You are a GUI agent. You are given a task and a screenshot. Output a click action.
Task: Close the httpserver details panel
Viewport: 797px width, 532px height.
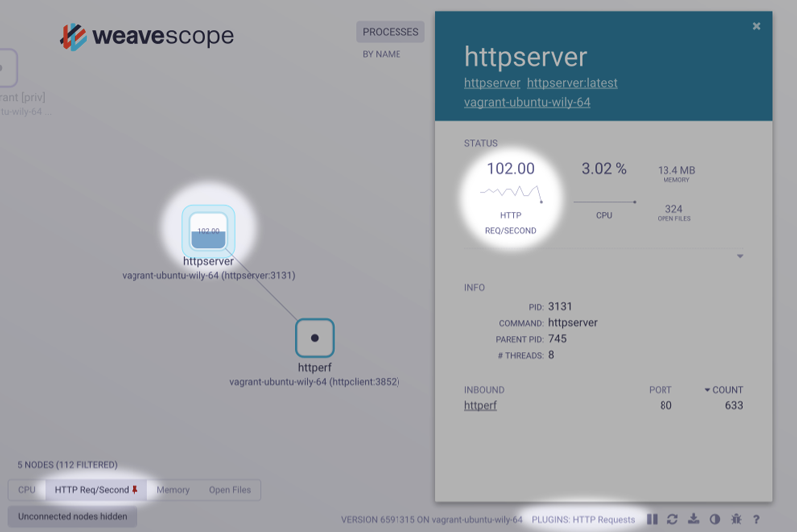pyautogui.click(x=756, y=27)
